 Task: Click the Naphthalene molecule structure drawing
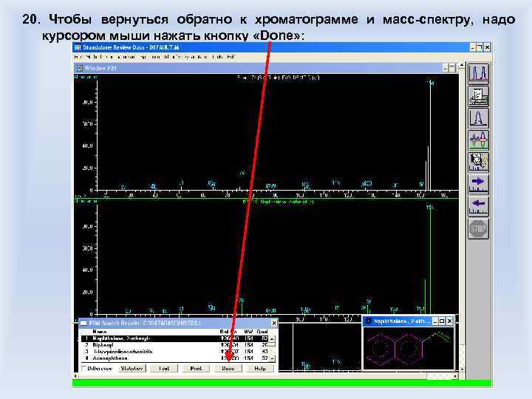click(x=408, y=348)
